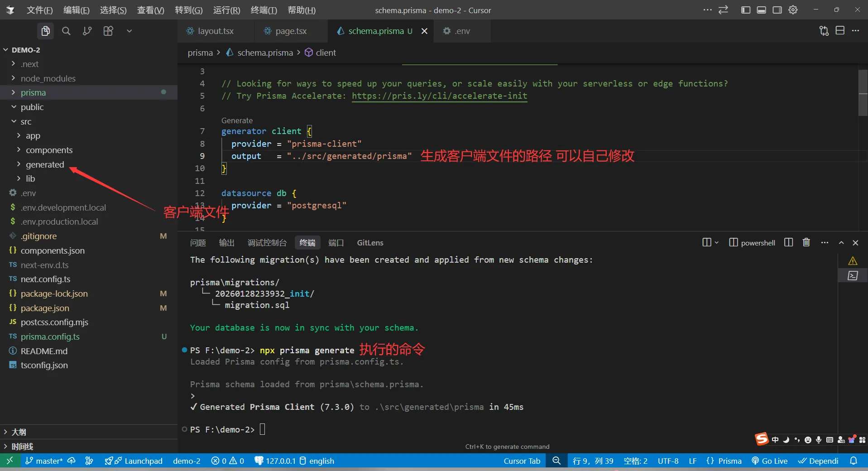Open the Search icon in sidebar
The image size is (868, 471).
(66, 31)
